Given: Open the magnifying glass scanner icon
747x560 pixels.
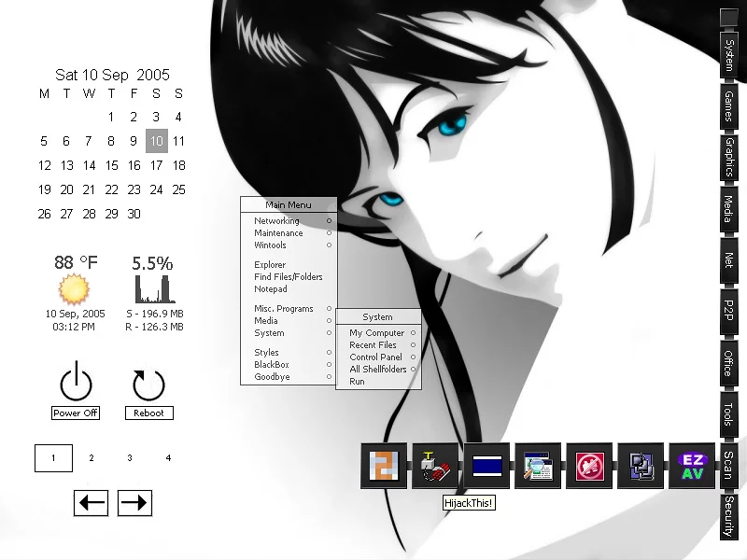Looking at the screenshot, I should tap(538, 466).
